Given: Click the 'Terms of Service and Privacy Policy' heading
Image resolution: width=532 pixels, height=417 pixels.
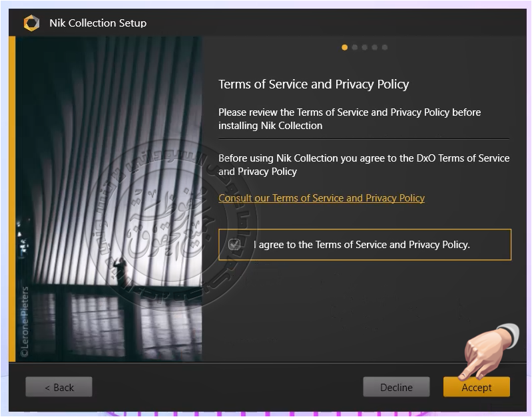Looking at the screenshot, I should pyautogui.click(x=314, y=84).
